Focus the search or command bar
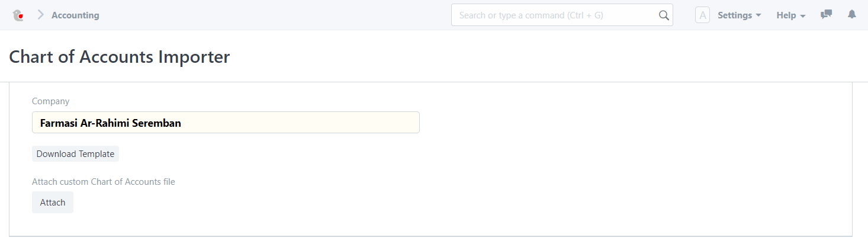The width and height of the screenshot is (868, 247). [x=562, y=15]
